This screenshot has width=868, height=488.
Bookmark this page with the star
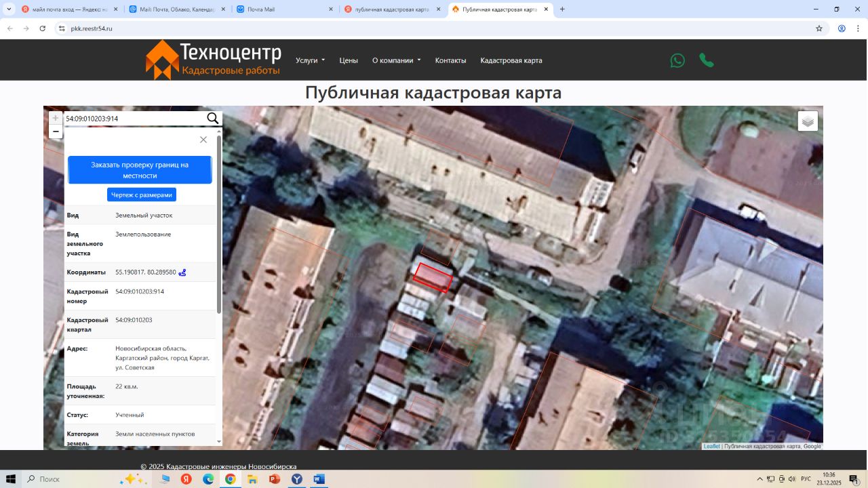tap(819, 28)
